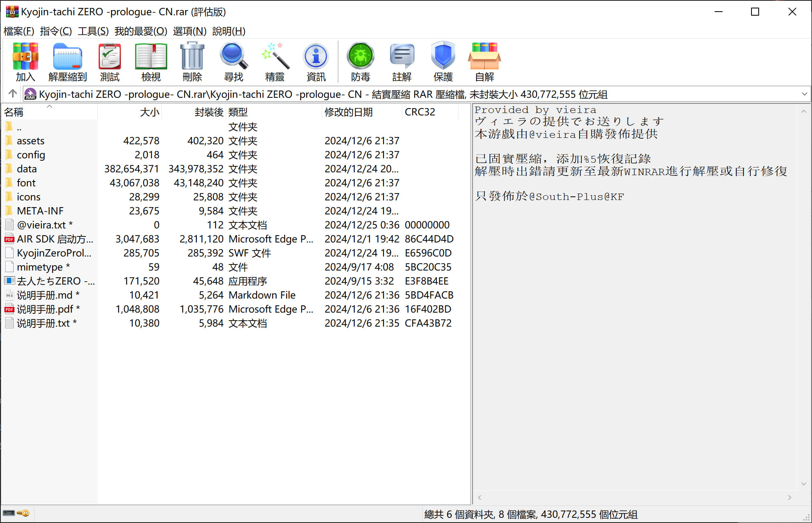Select the data folder in list
The width and height of the screenshot is (812, 523).
point(26,169)
